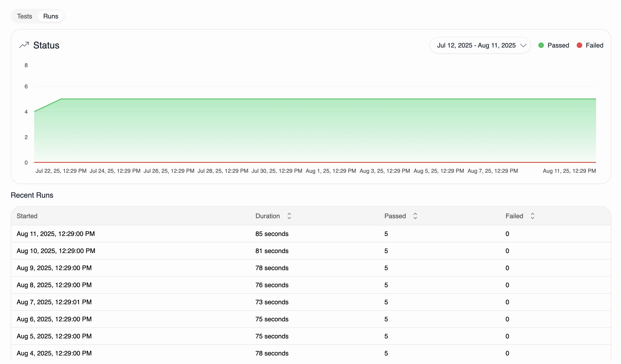This screenshot has height=364, width=621.
Task: Open the Aug 7, 2025 run row
Action: (54, 302)
